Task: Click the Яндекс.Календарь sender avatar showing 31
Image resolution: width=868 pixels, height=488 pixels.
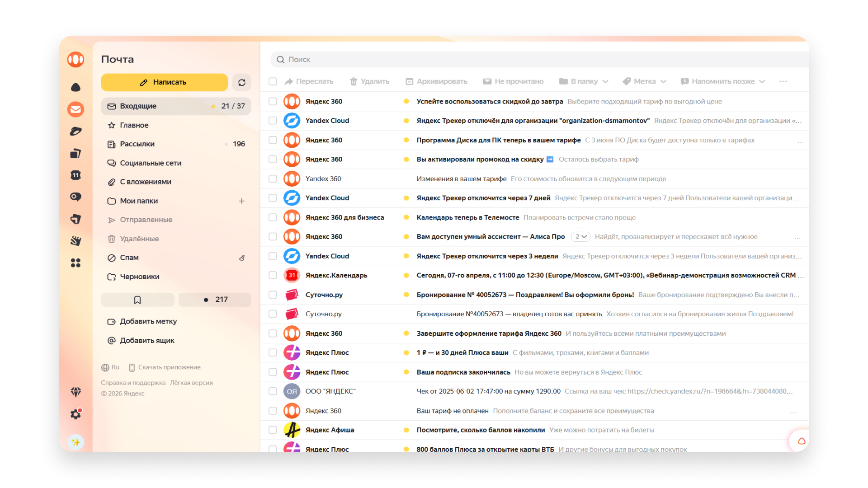Action: coord(292,275)
